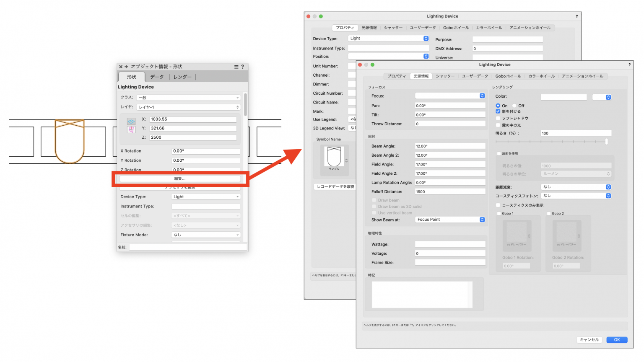644x362 pixels.
Task: Open the 距離減衰 dropdown in rendering section
Action: tap(576, 187)
